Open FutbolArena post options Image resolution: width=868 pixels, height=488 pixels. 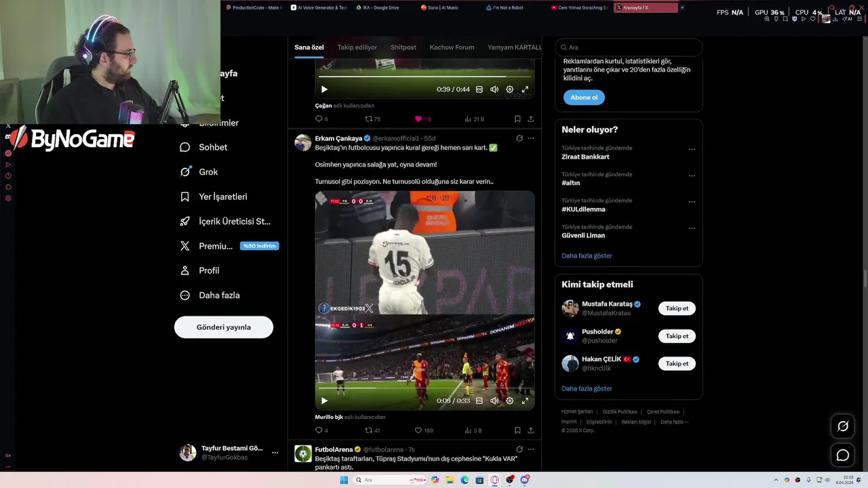point(531,449)
